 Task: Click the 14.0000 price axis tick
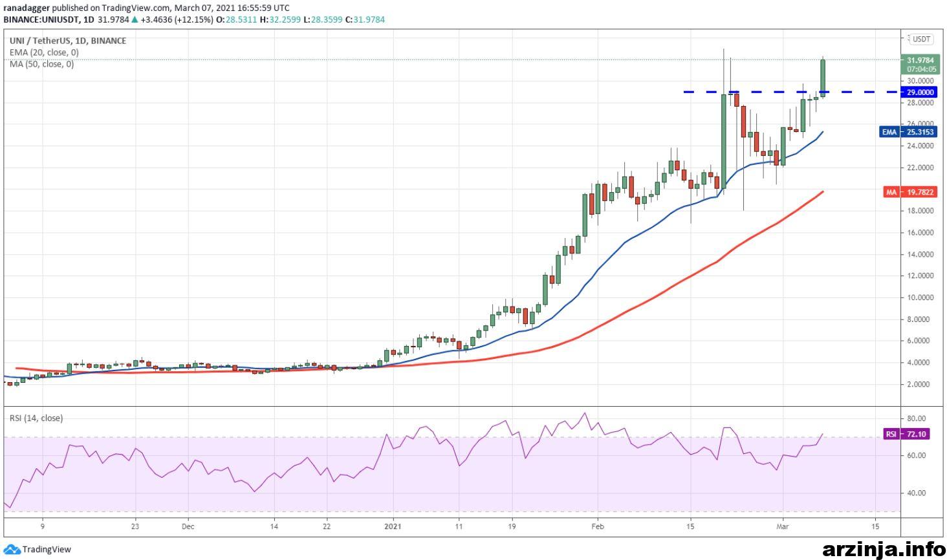click(x=920, y=254)
